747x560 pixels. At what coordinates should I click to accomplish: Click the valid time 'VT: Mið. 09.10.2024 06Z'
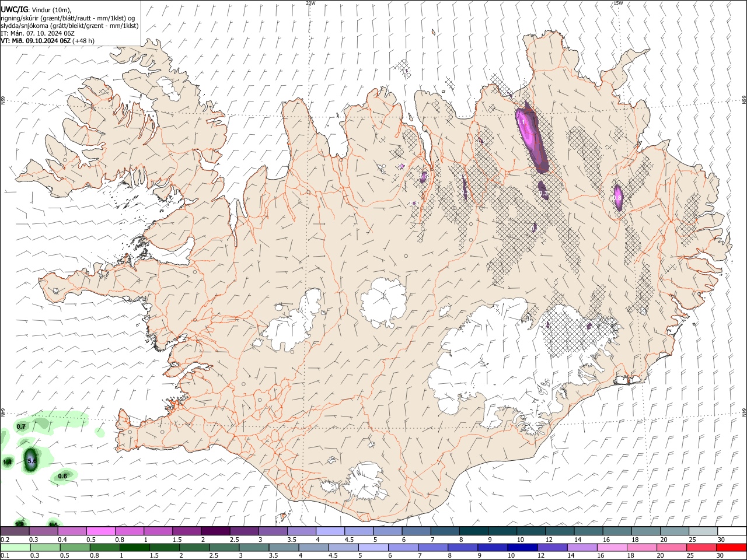(36, 41)
